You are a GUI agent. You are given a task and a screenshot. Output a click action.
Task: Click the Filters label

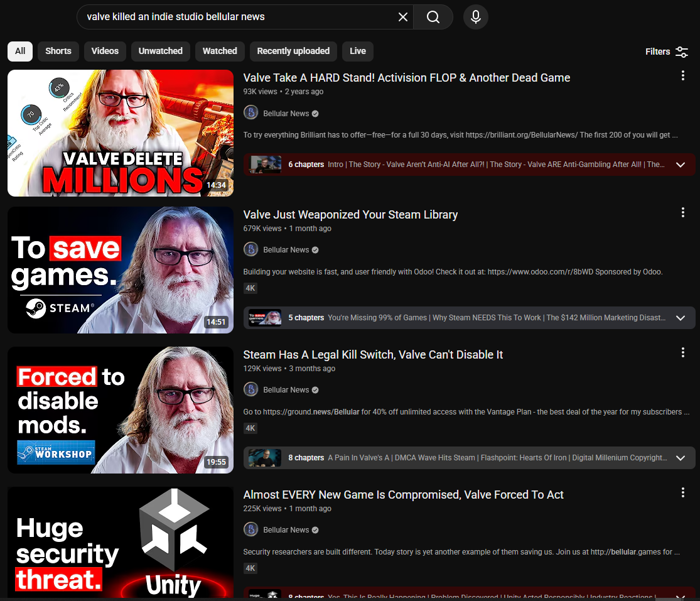(657, 51)
